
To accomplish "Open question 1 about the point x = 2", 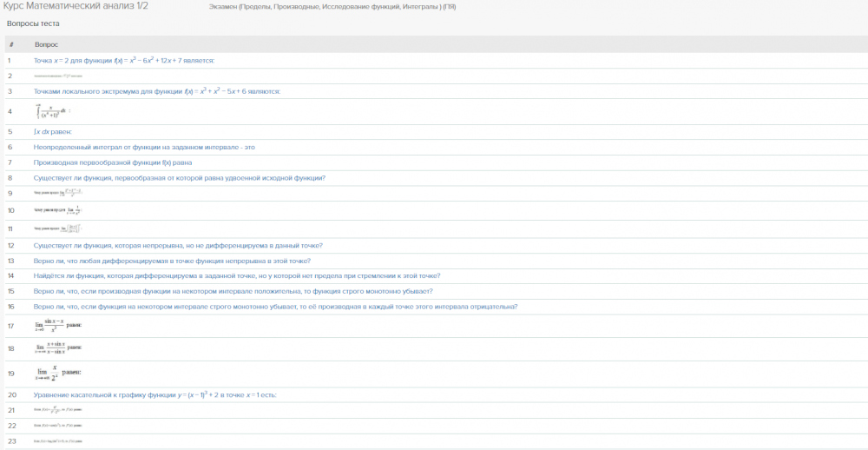I will coord(124,61).
